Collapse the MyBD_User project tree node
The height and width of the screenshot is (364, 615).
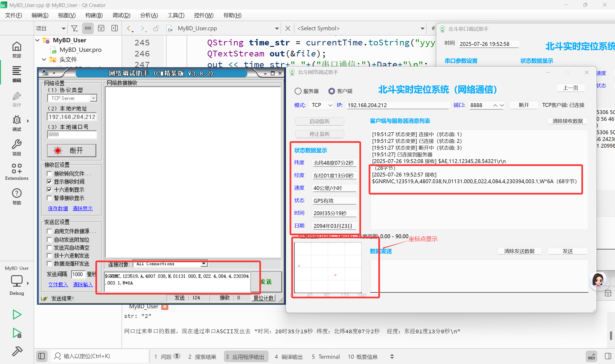37,40
